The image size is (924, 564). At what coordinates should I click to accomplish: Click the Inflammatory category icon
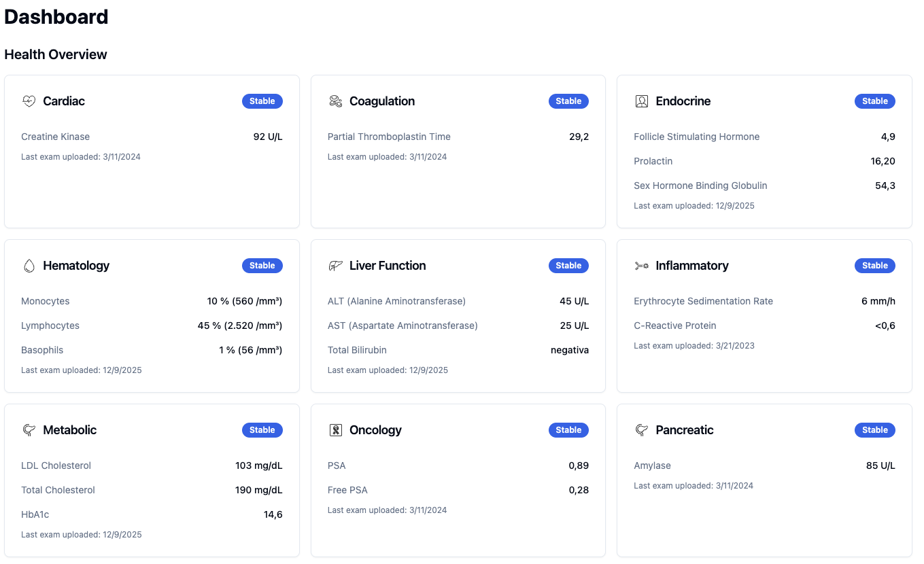click(x=640, y=265)
